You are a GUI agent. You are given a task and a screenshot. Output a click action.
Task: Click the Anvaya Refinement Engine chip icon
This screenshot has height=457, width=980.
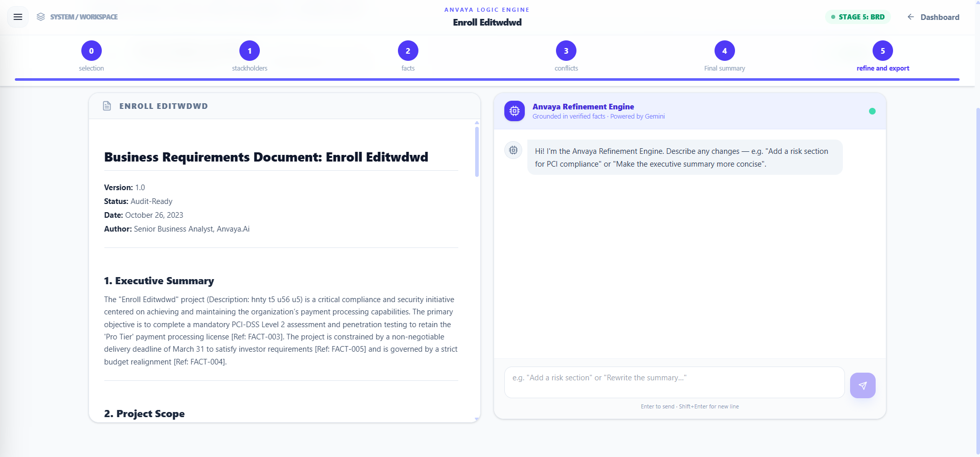pos(515,111)
